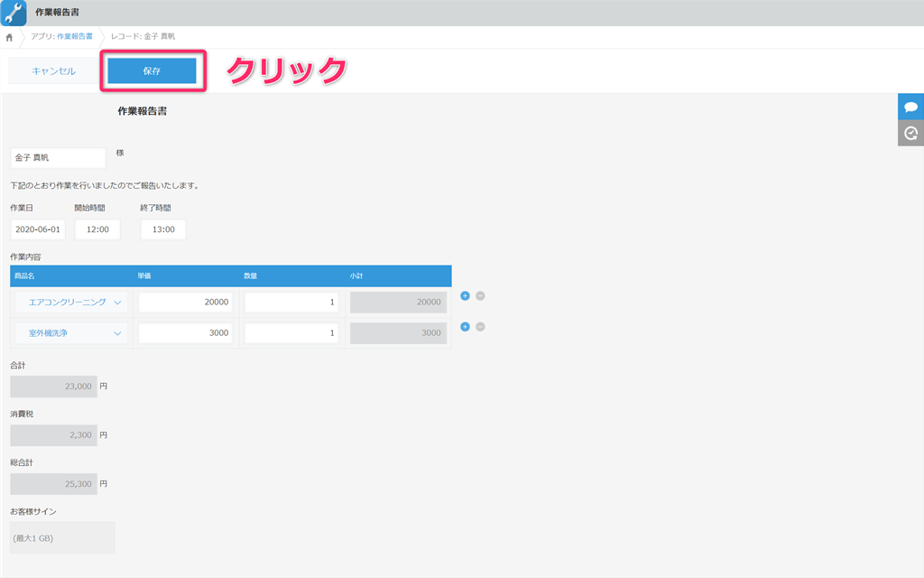Click the 作業内容 table label
The height and width of the screenshot is (578, 924).
[25, 257]
